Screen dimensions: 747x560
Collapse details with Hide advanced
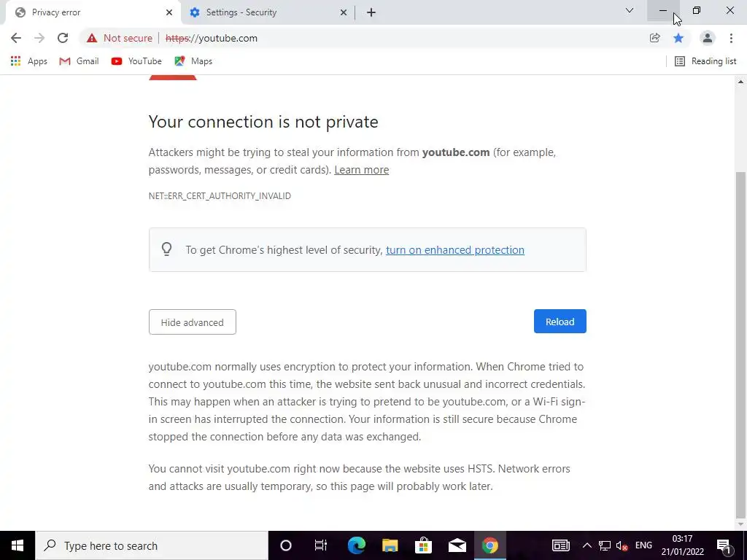(192, 322)
